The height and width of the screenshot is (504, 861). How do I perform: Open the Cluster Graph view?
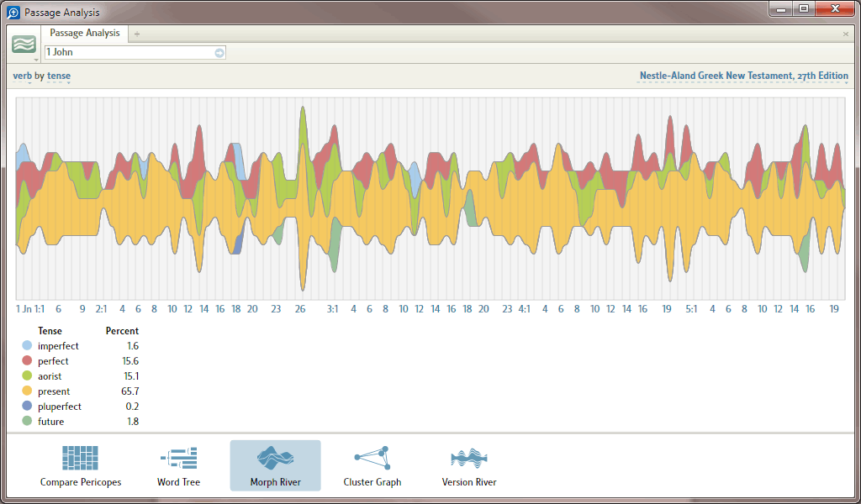[372, 465]
